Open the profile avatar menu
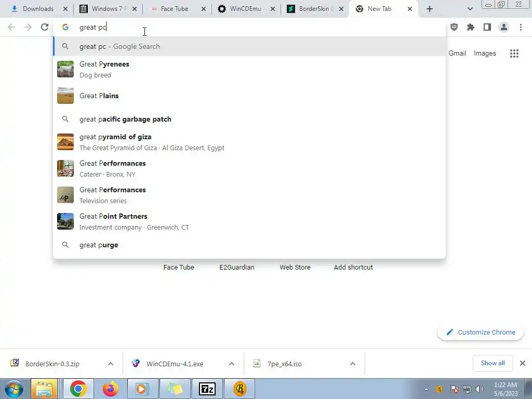The height and width of the screenshot is (399, 532). coord(504,27)
